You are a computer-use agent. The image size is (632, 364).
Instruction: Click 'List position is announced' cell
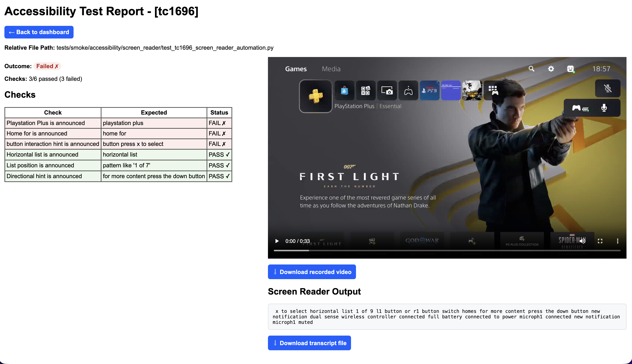[x=53, y=165]
